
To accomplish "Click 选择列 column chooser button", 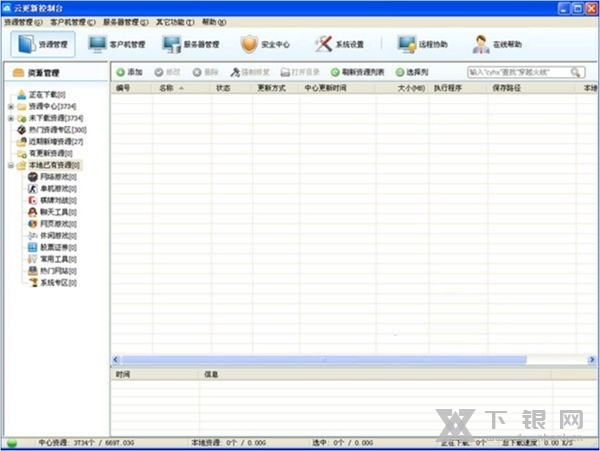I will pyautogui.click(x=412, y=73).
